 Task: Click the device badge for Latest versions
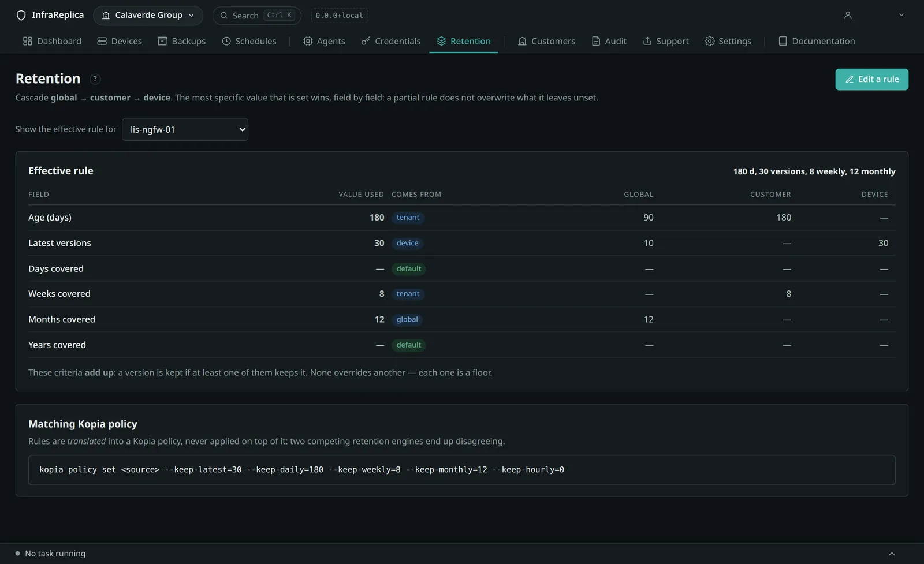click(407, 243)
